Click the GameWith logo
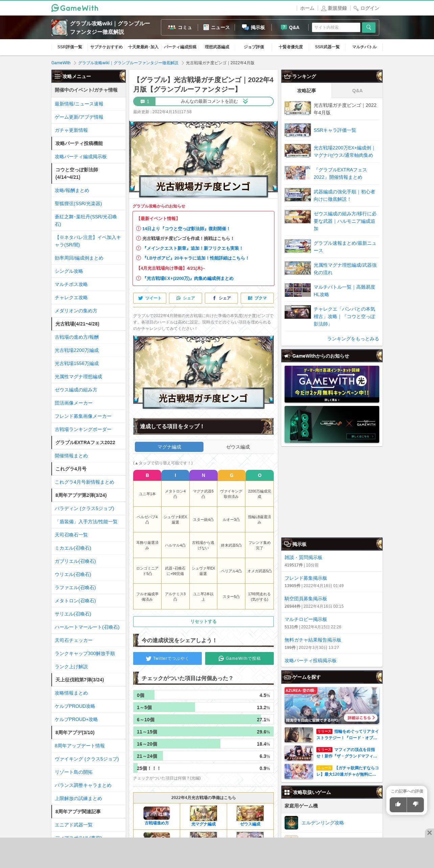This screenshot has width=434, height=868. (75, 8)
